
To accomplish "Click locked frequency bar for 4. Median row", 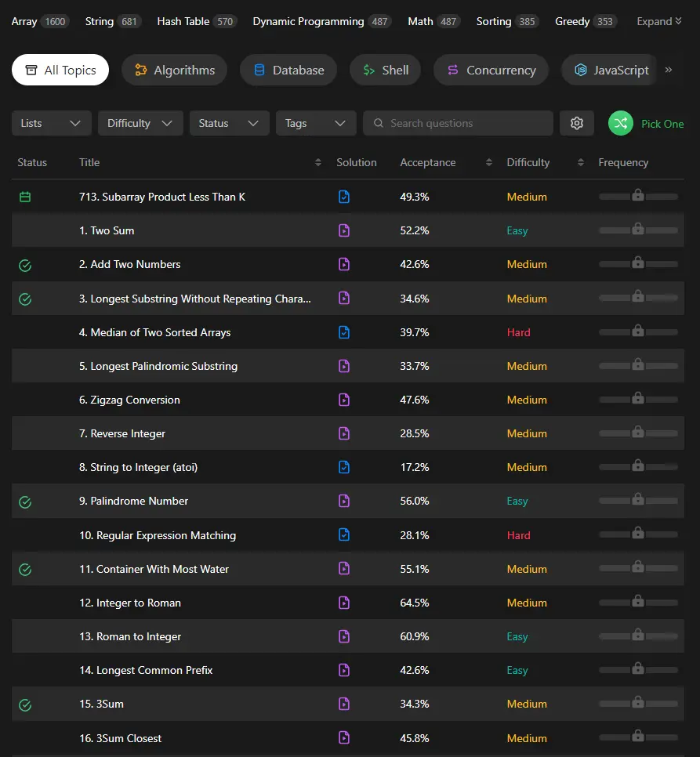I will 638,331.
